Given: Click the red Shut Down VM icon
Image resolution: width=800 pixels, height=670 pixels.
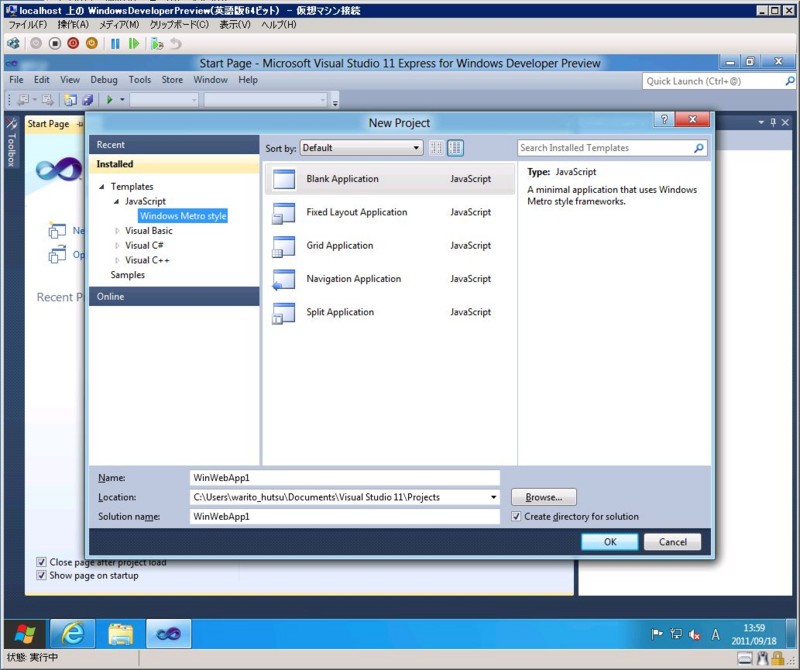Looking at the screenshot, I should (x=73, y=44).
